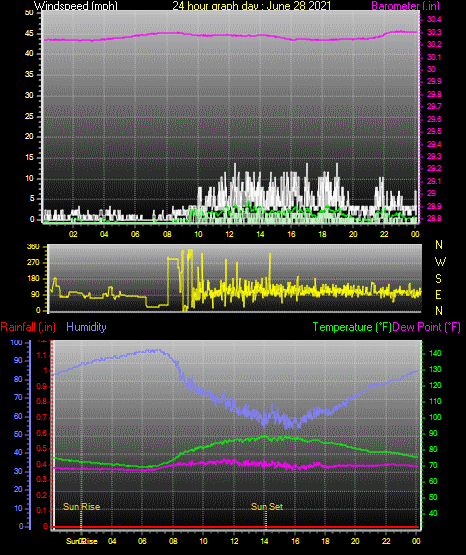This screenshot has height=555, width=466.
Task: Click the temperature axis value 40
Action: (x=433, y=513)
